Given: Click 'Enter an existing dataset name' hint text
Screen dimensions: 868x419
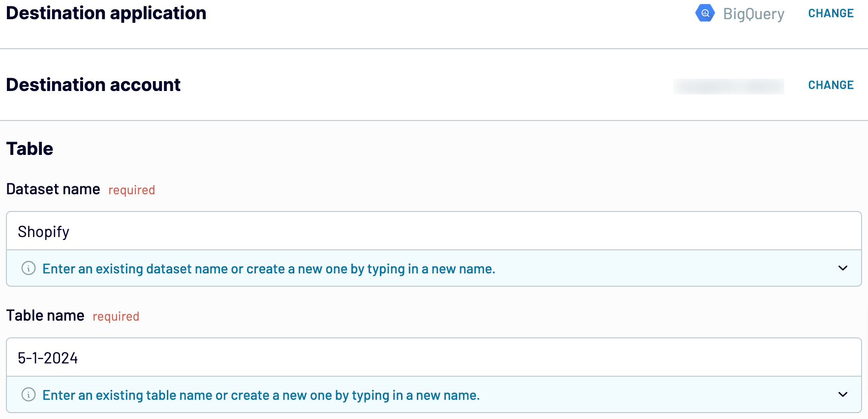Looking at the screenshot, I should (x=269, y=269).
